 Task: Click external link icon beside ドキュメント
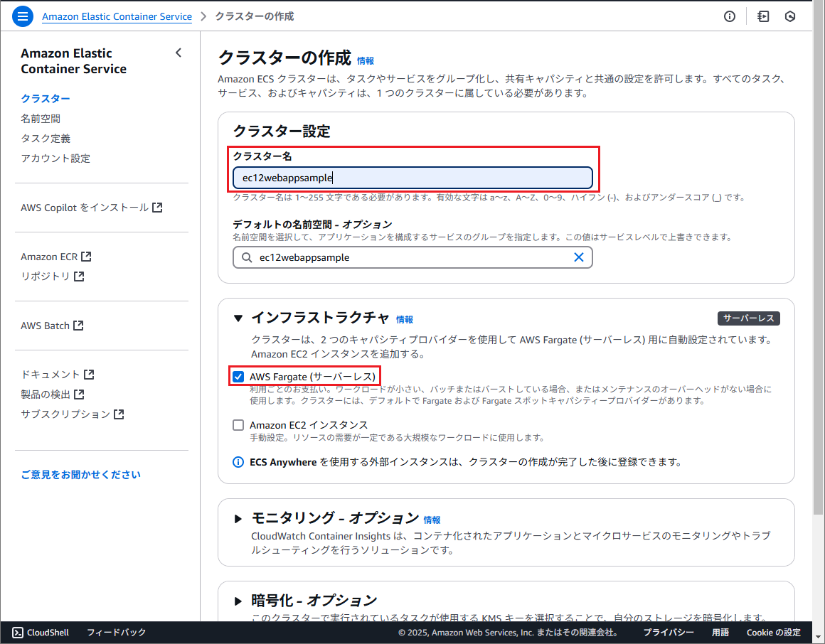point(90,375)
